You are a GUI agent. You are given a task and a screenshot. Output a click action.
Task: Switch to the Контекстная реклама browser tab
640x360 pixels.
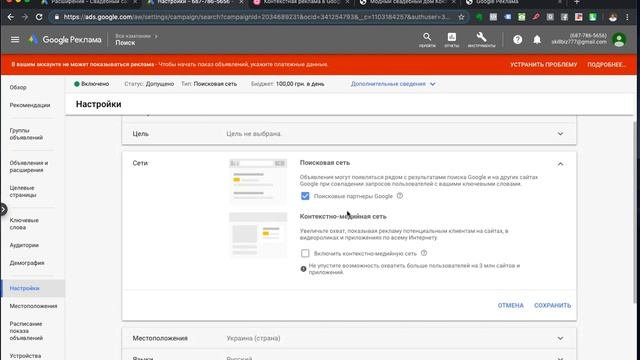click(301, 2)
